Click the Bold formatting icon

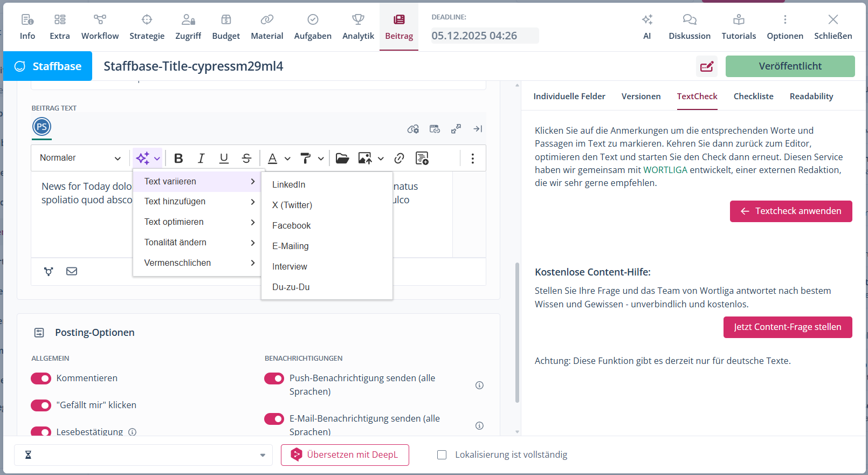(x=178, y=158)
